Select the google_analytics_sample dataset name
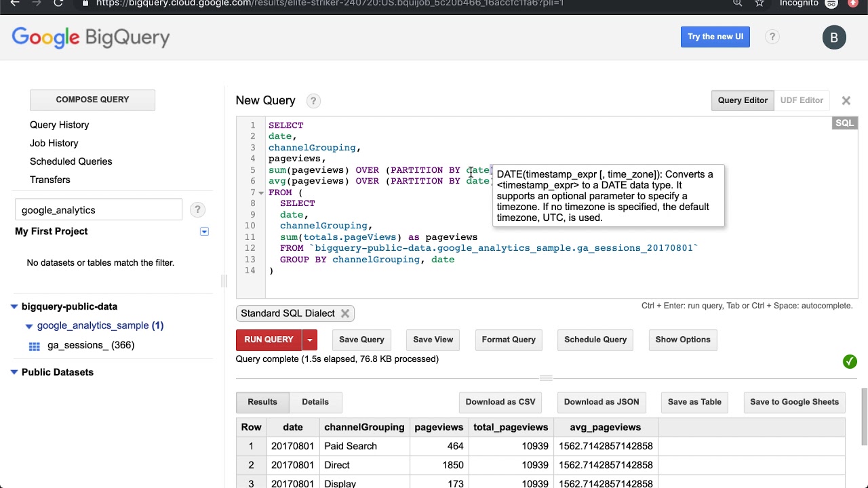 [93, 326]
